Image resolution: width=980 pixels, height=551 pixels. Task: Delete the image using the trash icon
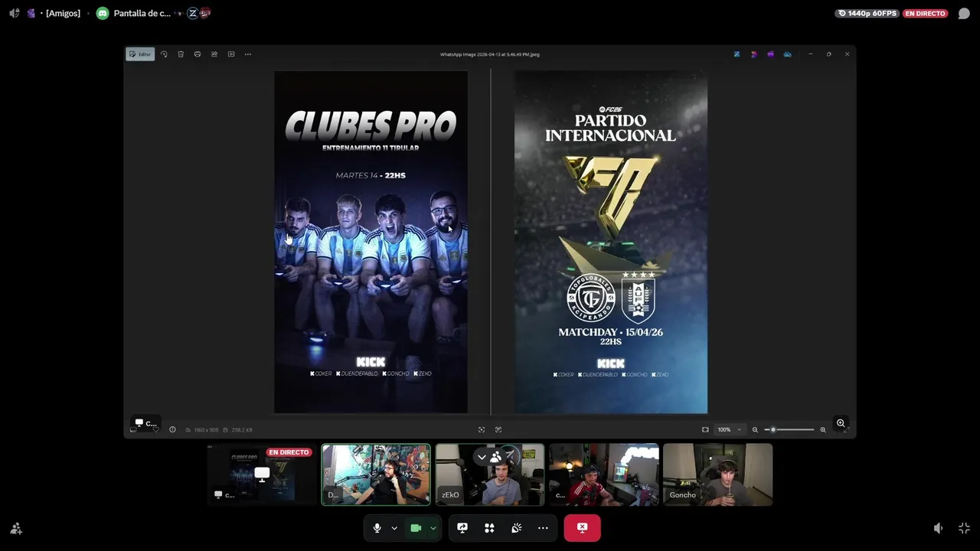(181, 54)
